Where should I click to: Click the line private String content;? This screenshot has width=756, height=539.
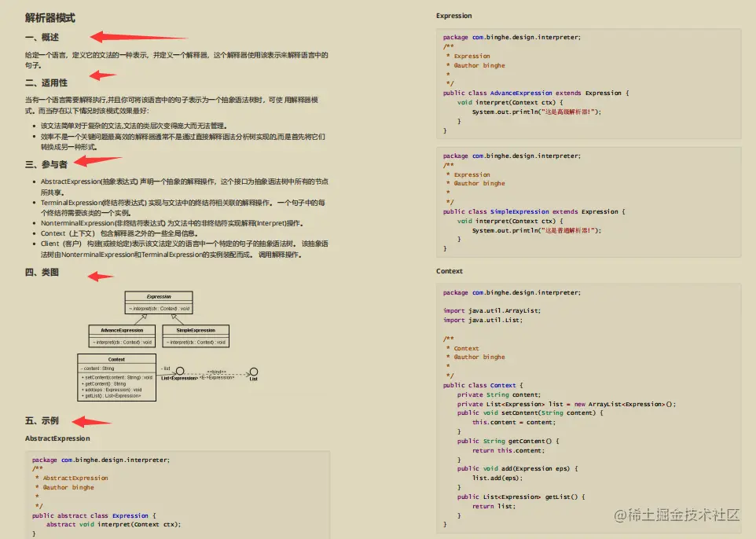pyautogui.click(x=499, y=395)
